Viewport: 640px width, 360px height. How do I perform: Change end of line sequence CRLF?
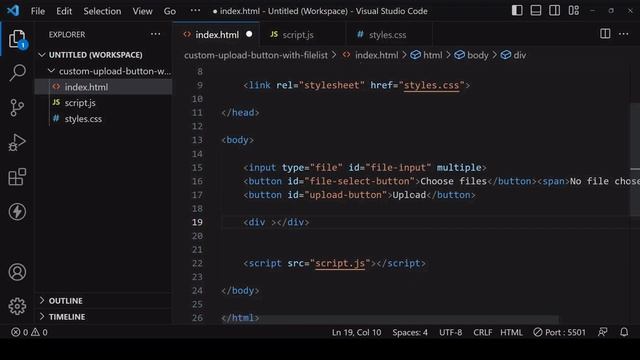click(482, 332)
